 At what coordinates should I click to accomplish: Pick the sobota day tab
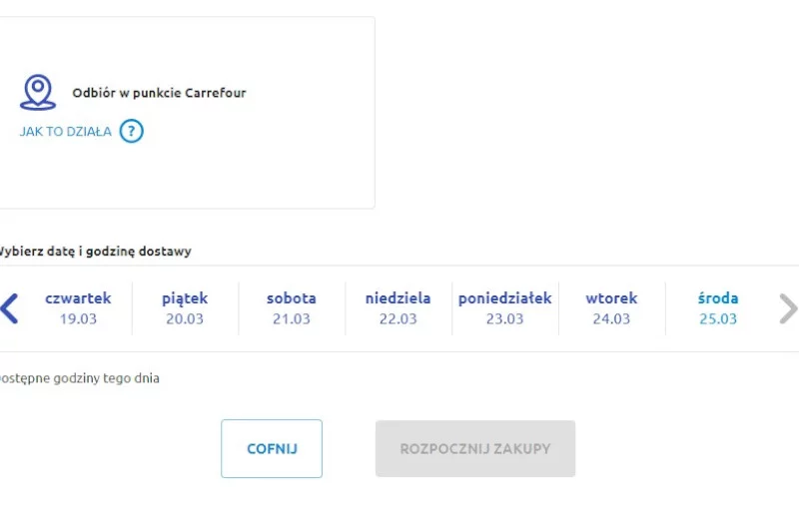click(292, 308)
